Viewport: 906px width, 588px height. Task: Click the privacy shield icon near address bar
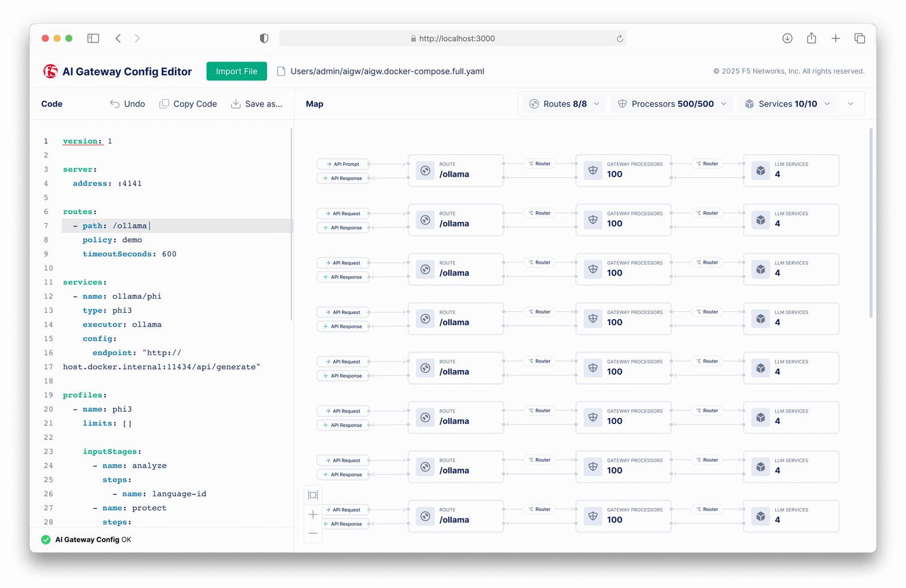click(x=264, y=38)
